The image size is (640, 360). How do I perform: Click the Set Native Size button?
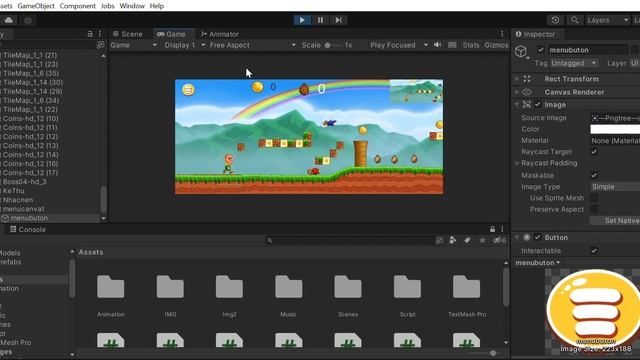[x=615, y=220]
